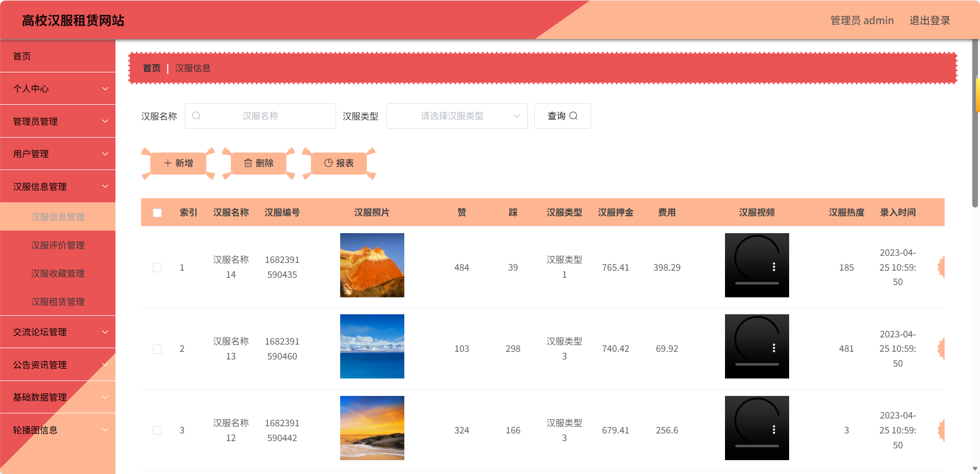The width and height of the screenshot is (980, 474).
Task: Play the 汉服视频 in row 2
Action: tap(757, 346)
